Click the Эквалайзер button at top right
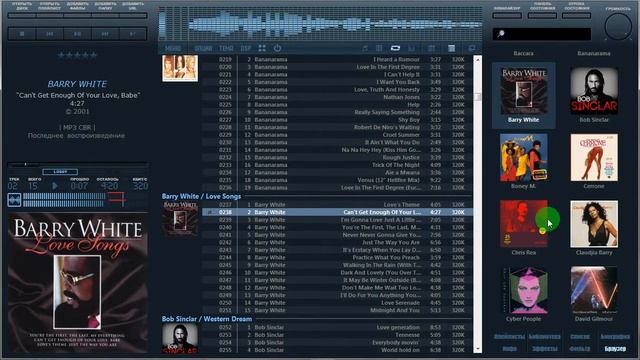This screenshot has width=640, height=360. point(507,16)
